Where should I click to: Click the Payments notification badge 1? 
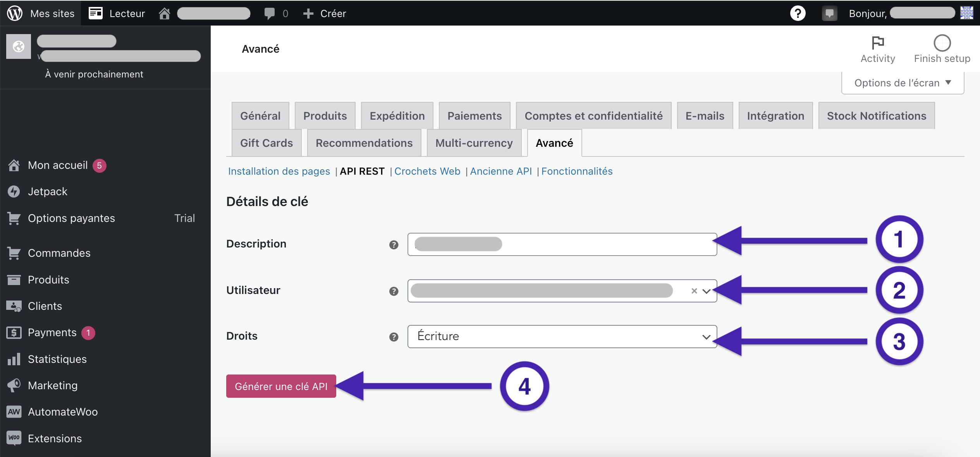pyautogui.click(x=88, y=333)
